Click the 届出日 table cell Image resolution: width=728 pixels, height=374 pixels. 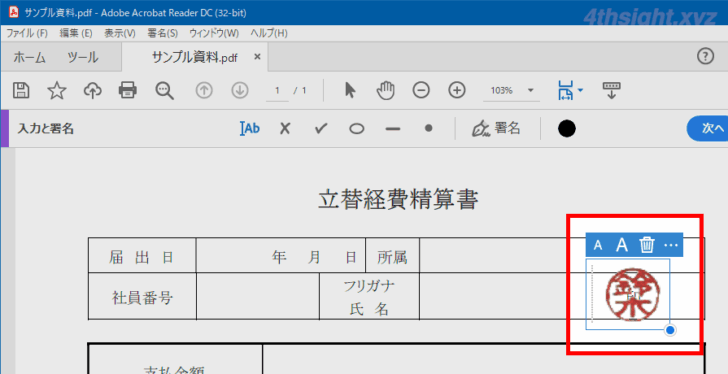(x=142, y=256)
